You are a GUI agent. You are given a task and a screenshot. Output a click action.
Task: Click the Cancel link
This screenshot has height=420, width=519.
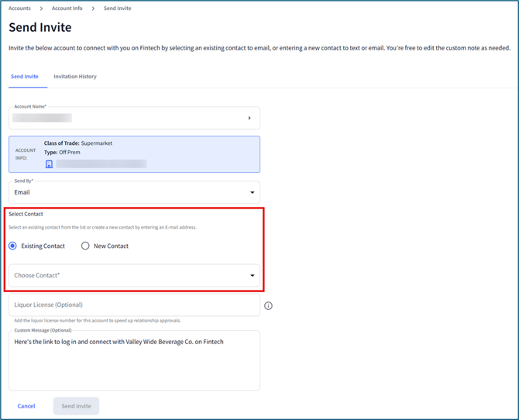pos(26,406)
